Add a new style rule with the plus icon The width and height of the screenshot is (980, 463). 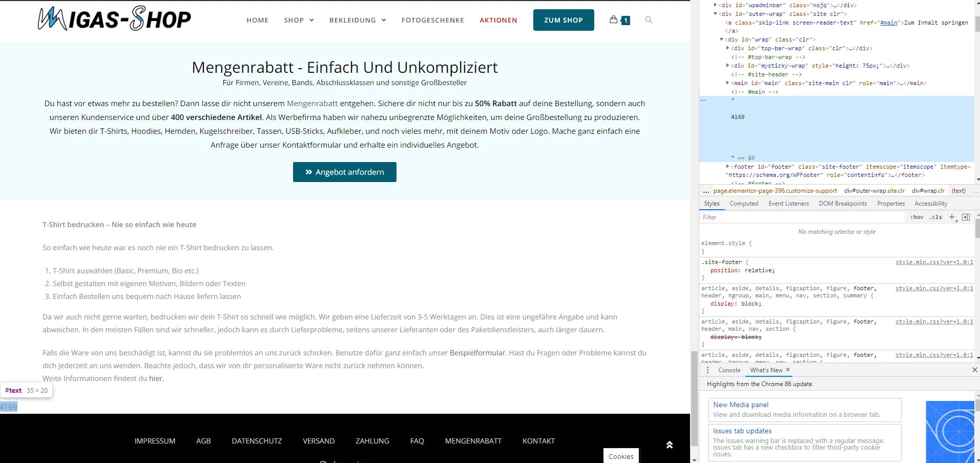tap(952, 217)
